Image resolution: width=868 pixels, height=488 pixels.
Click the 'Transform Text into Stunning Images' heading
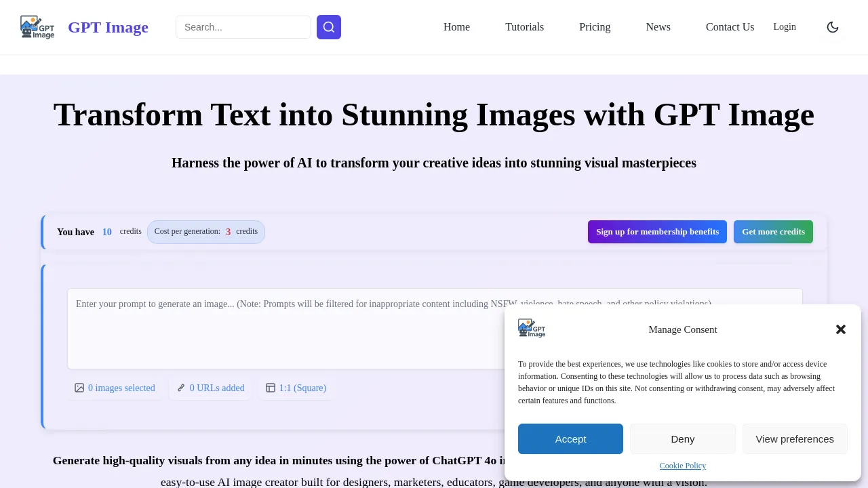(x=434, y=115)
